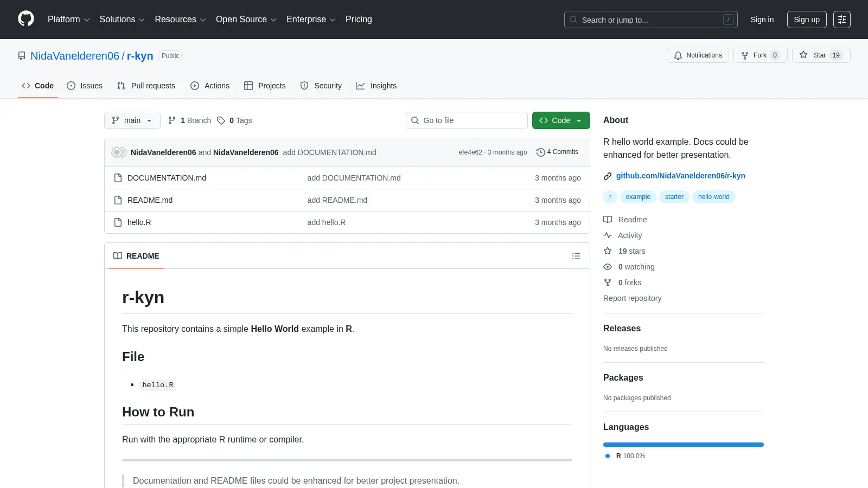This screenshot has width=868, height=488.
Task: Expand the Platform menu
Action: click(69, 20)
